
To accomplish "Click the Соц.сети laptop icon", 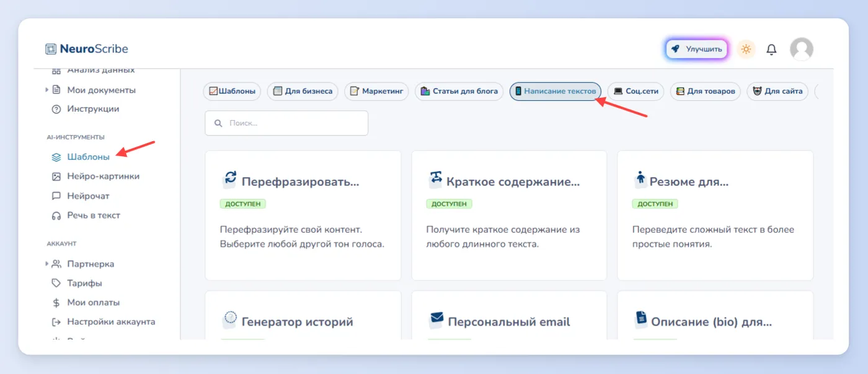I will tap(618, 91).
